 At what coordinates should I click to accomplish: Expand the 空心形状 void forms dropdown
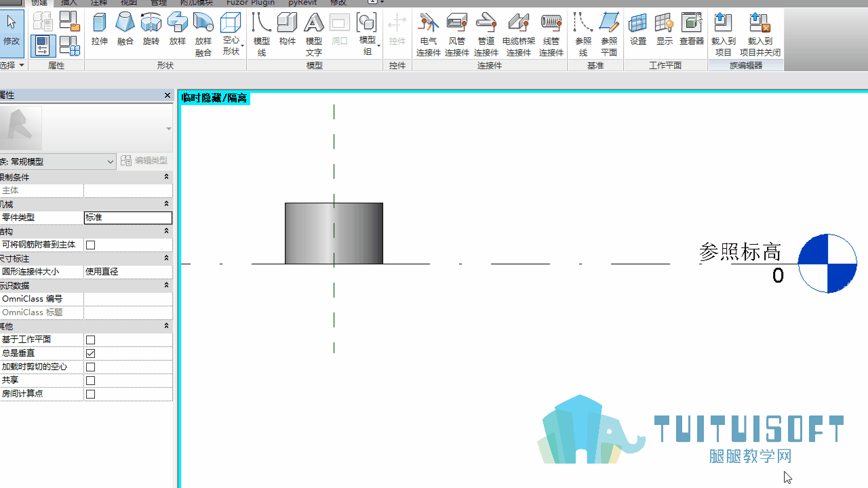[x=231, y=34]
